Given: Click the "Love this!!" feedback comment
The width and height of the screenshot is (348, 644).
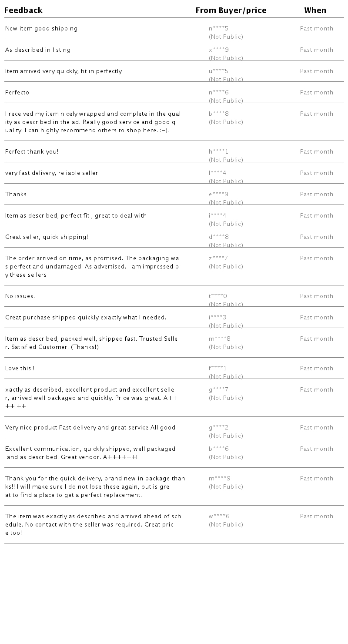Looking at the screenshot, I should click(20, 369).
